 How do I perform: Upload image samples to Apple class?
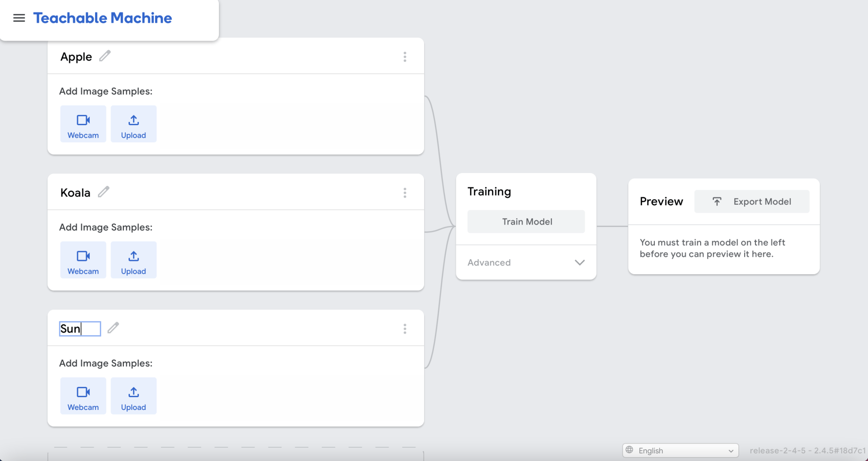[133, 124]
